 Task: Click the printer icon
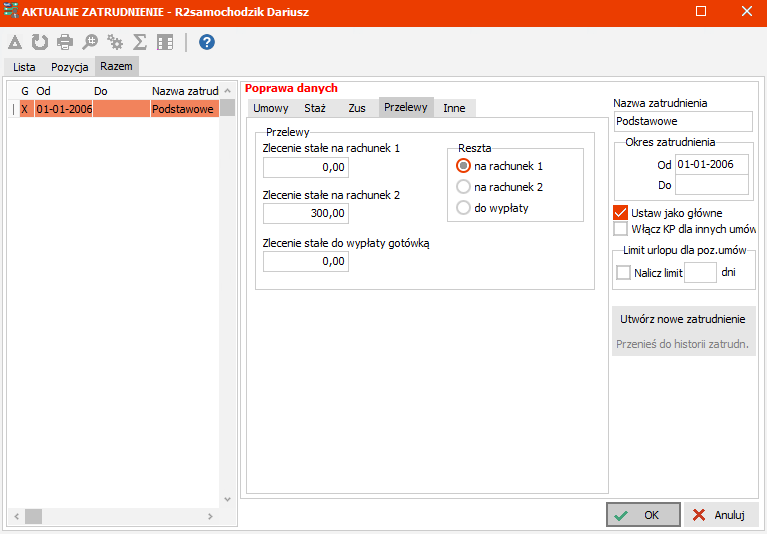(65, 43)
